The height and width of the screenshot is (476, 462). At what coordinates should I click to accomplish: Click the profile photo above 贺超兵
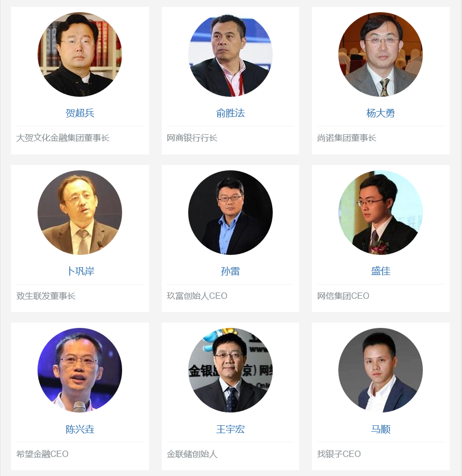point(80,54)
